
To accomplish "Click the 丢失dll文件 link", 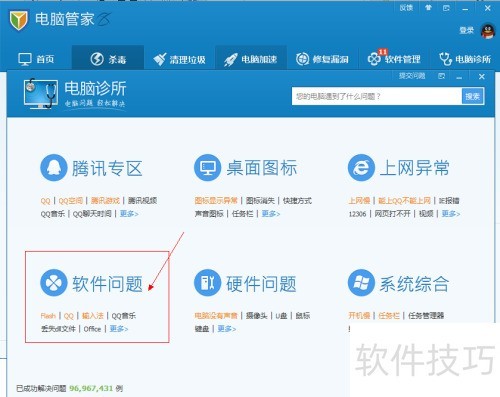I will 58,329.
